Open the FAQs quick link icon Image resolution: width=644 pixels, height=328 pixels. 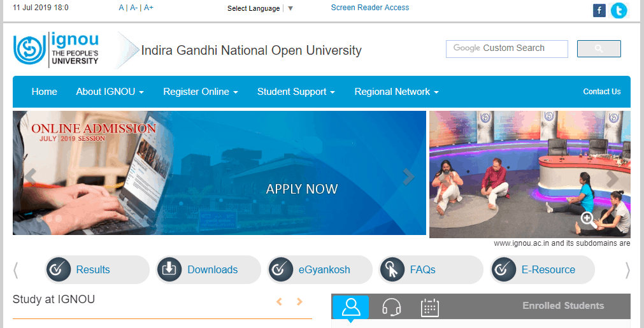pyautogui.click(x=392, y=269)
